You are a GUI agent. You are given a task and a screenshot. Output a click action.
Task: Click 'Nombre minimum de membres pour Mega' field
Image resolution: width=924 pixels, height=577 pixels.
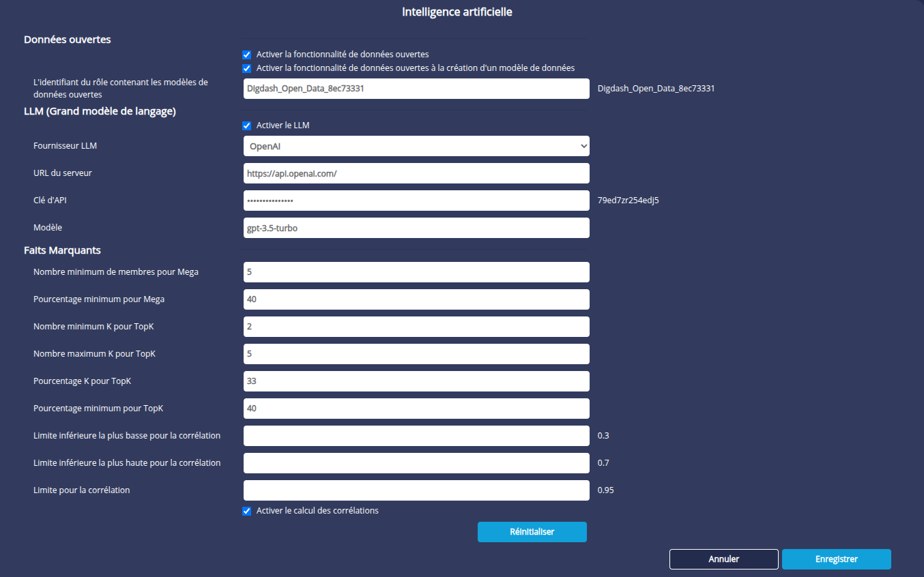416,272
